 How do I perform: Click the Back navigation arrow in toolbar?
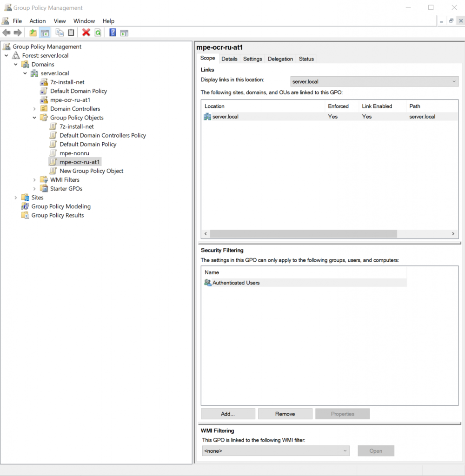7,33
